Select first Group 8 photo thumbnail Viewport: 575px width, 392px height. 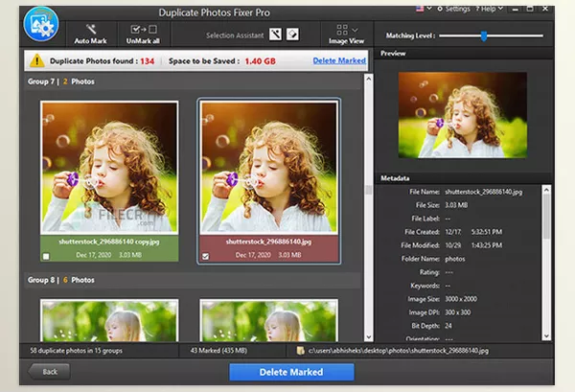(109, 320)
